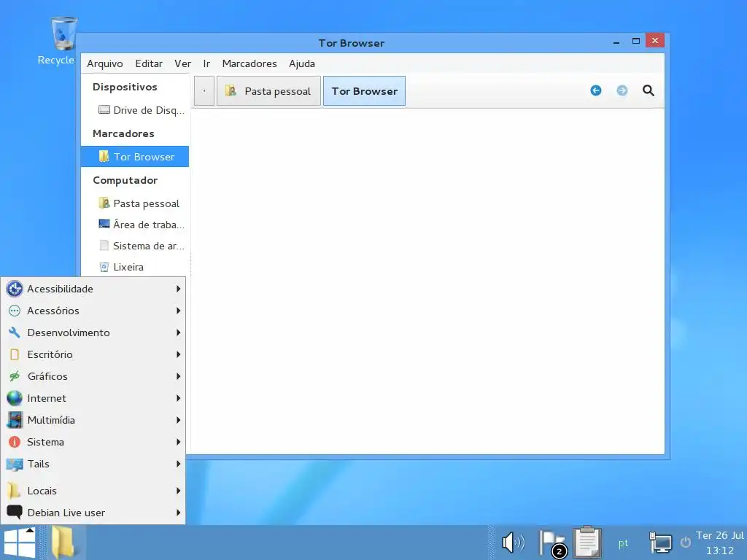
Task: Click the taskbar clock Ter 26 Jul
Action: (x=719, y=542)
